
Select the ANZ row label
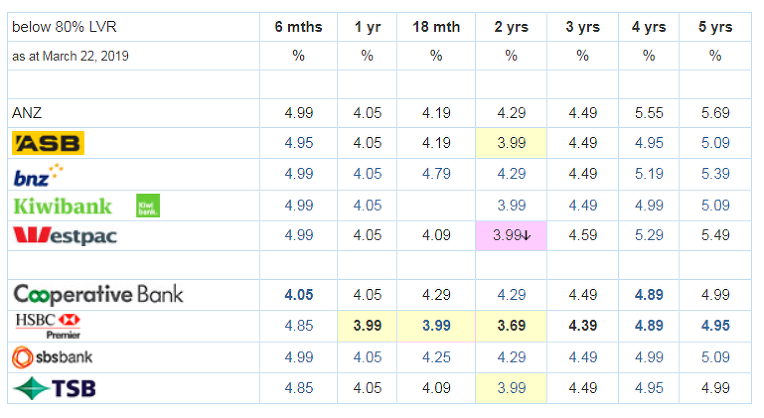27,113
